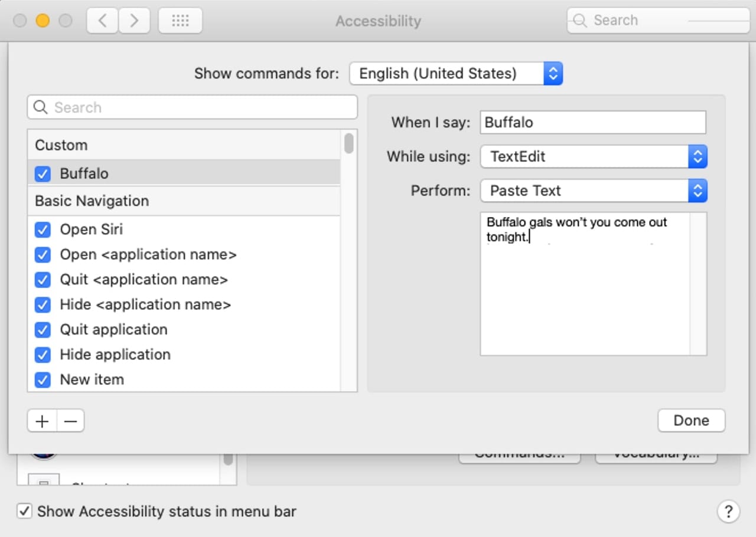The width and height of the screenshot is (756, 537).
Task: Open help with the question mark button
Action: click(x=728, y=511)
